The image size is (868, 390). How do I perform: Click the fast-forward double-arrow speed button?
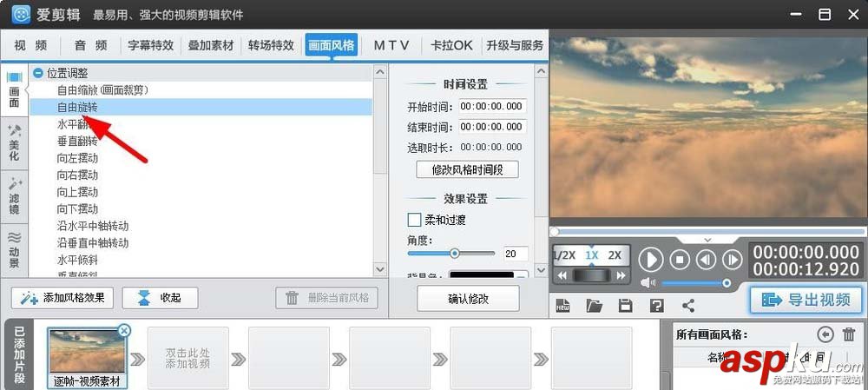621,275
